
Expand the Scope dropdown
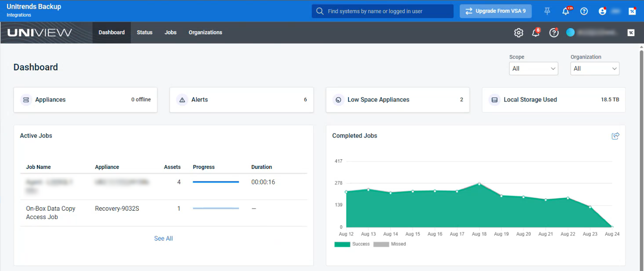pos(533,69)
